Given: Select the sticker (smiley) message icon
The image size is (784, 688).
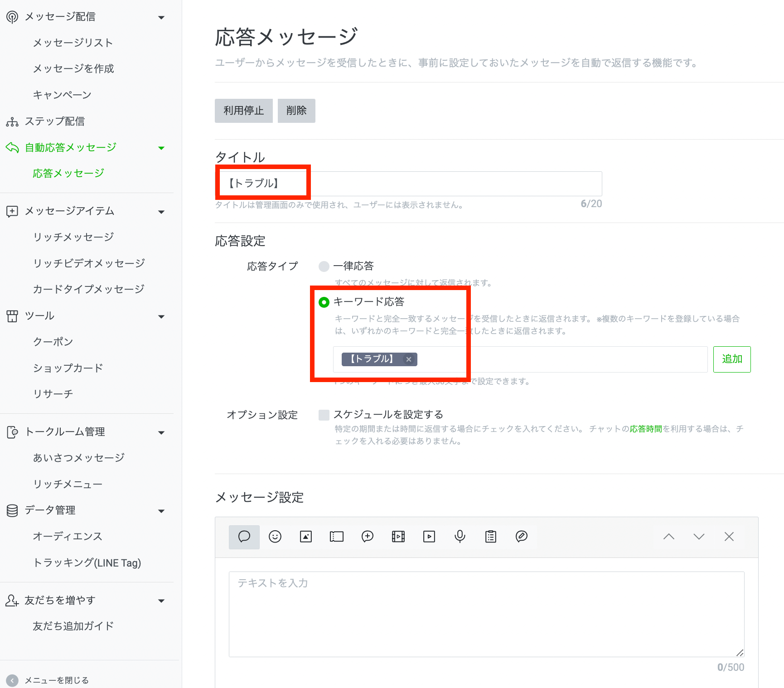Looking at the screenshot, I should (275, 537).
